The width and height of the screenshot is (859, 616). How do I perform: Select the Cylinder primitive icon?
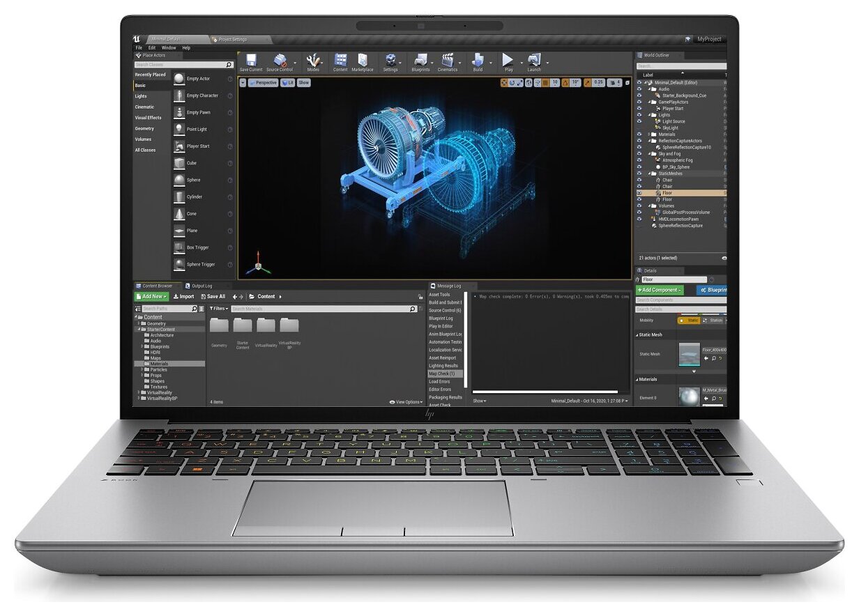pos(179,197)
